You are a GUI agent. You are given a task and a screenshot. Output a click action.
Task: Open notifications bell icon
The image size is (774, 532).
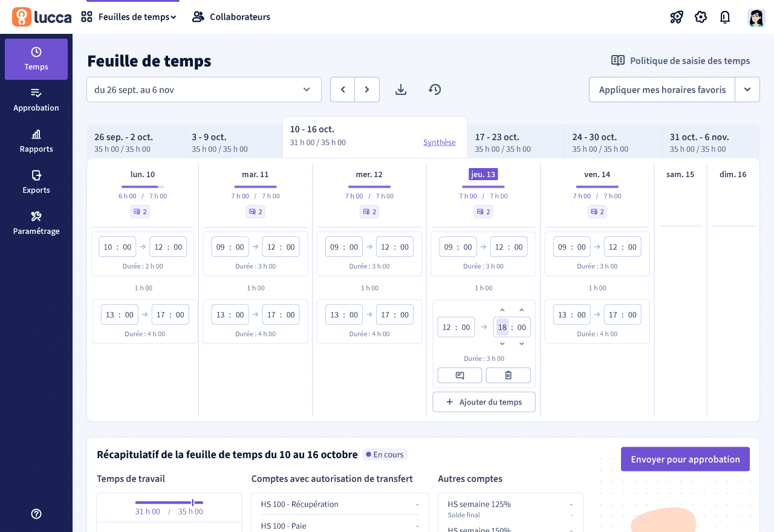[725, 17]
